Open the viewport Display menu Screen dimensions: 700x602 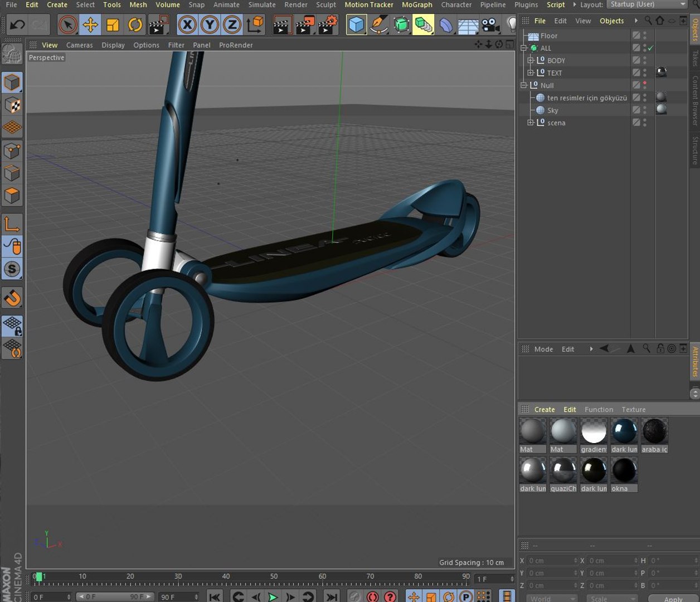coord(113,45)
